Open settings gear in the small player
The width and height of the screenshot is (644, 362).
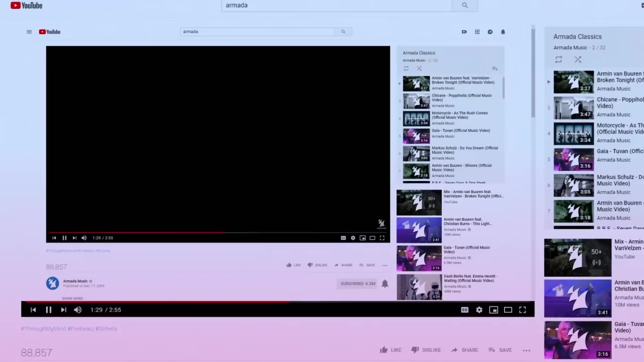click(353, 238)
